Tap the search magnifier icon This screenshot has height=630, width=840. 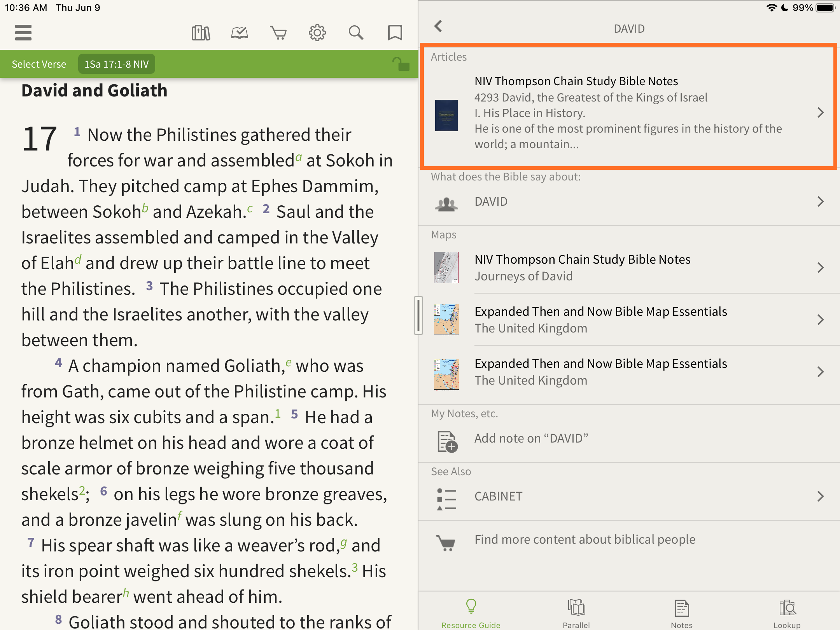coord(356,33)
